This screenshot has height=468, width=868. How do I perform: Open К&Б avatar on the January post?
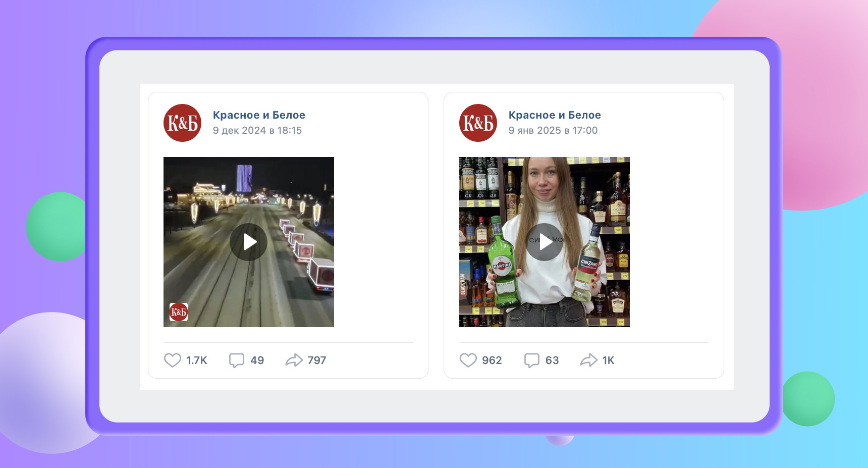click(478, 123)
